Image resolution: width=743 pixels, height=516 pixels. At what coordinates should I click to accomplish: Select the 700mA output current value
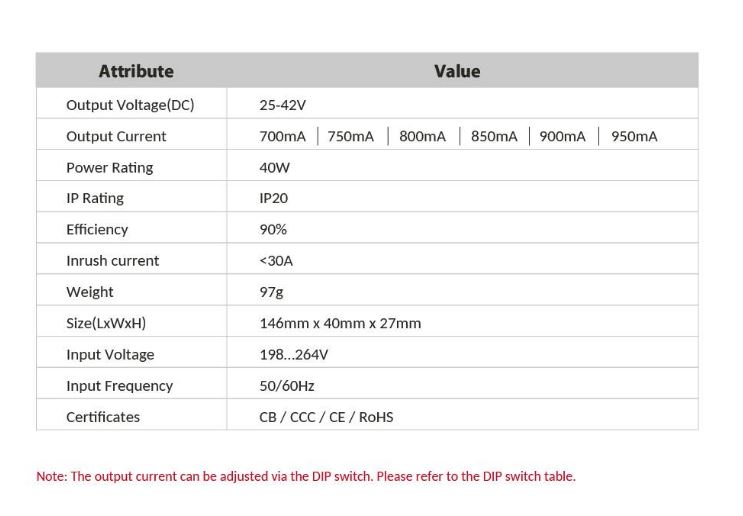pos(282,136)
